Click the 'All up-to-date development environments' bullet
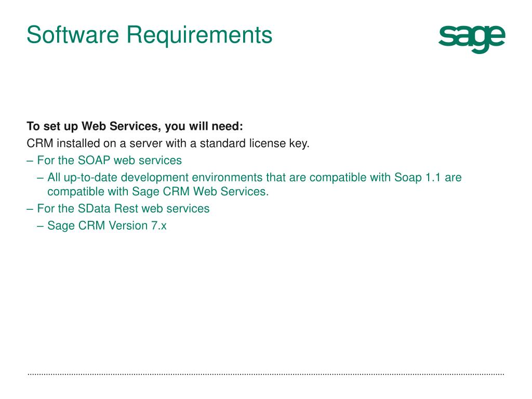This screenshot has height=399, width=532. coord(249,184)
